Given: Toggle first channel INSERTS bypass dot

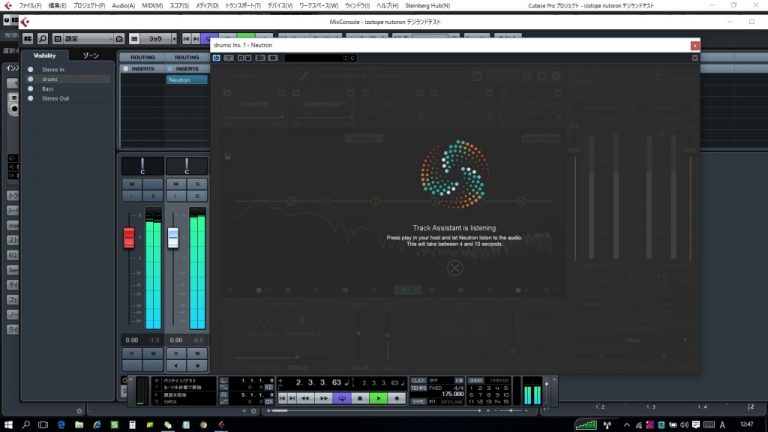Looking at the screenshot, I should pos(125,69).
